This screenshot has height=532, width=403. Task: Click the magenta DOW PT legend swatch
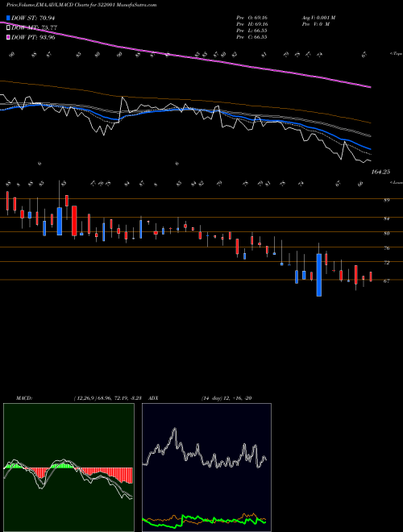8,37
